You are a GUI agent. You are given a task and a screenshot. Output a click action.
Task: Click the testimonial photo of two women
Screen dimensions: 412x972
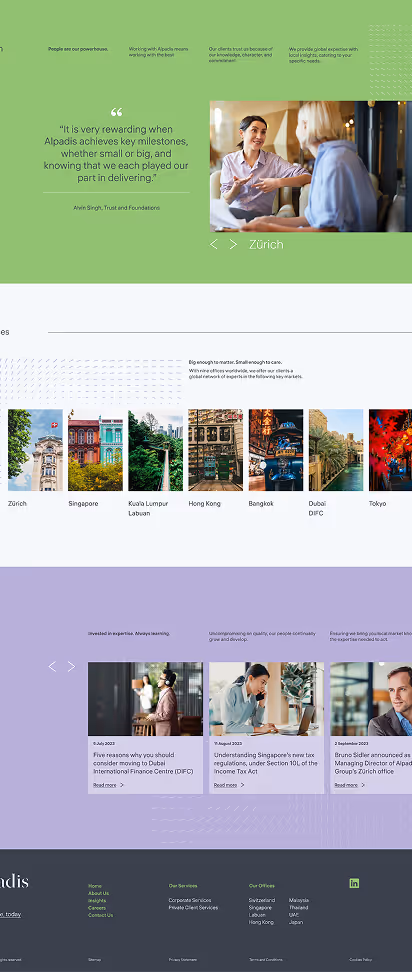point(310,167)
